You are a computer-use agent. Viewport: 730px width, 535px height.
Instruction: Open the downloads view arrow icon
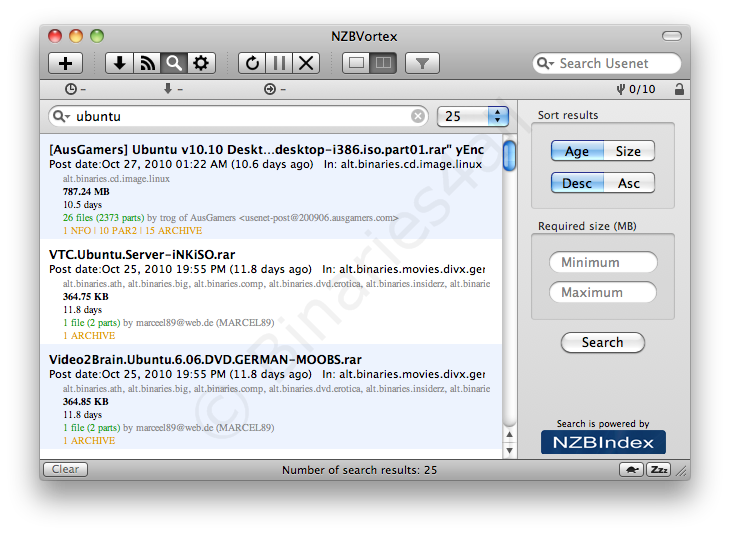[120, 63]
